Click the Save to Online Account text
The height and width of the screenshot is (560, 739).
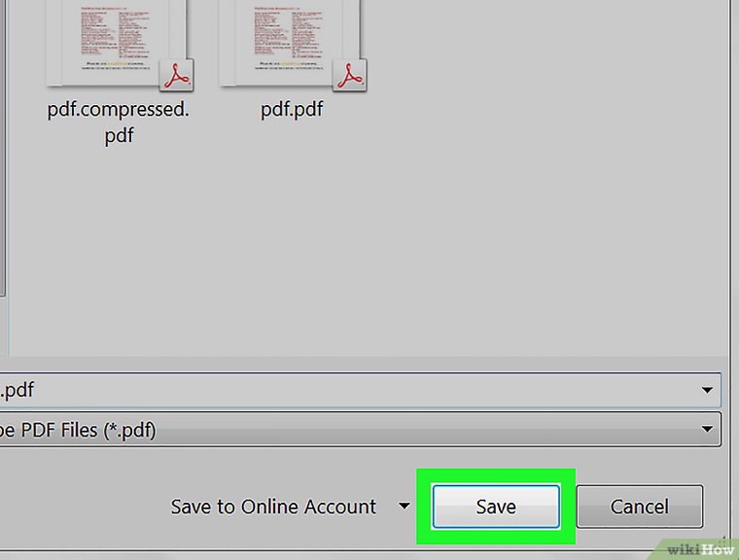click(273, 507)
